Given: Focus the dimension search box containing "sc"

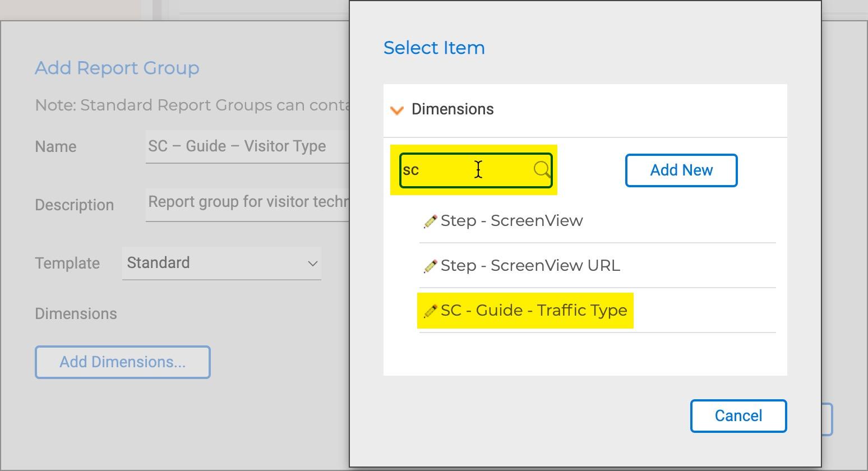Looking at the screenshot, I should tap(465, 170).
